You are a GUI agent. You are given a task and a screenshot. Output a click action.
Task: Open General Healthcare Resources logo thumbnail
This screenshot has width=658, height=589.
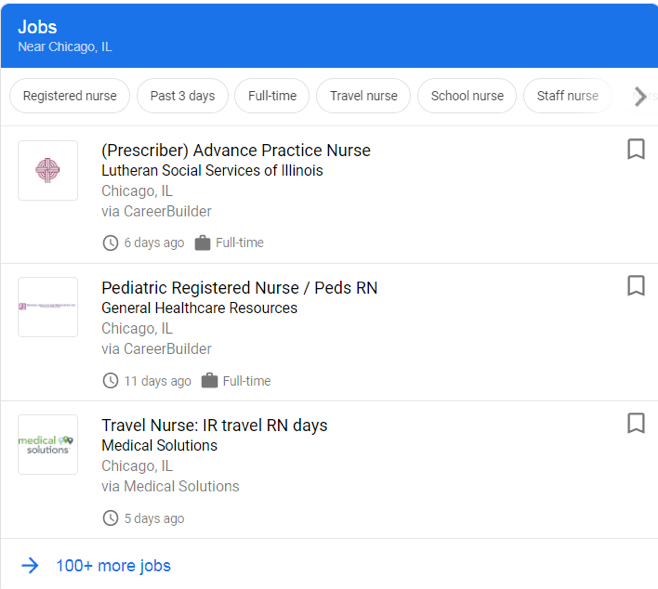[x=48, y=307]
